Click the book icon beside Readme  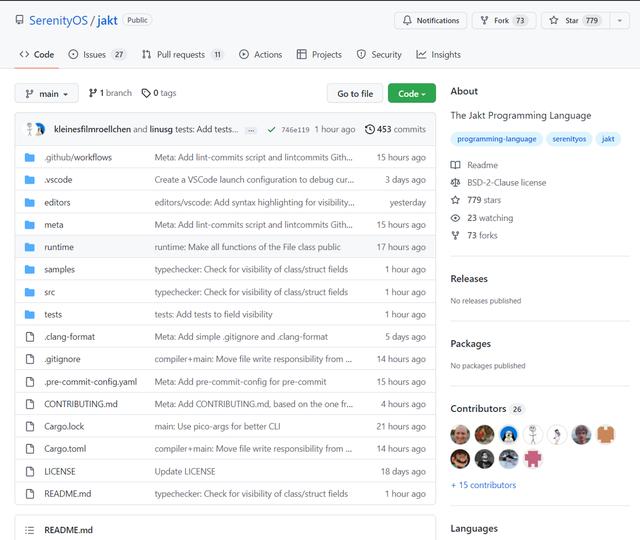455,165
